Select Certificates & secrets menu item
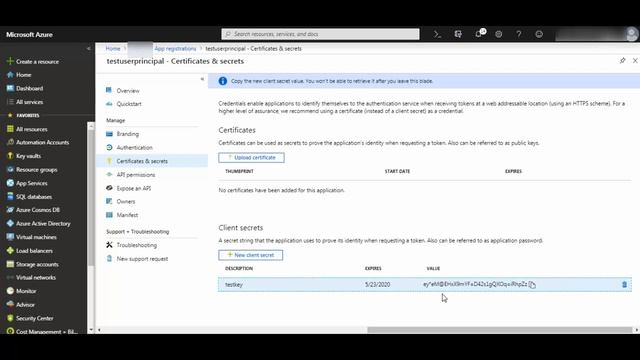 (x=152, y=161)
